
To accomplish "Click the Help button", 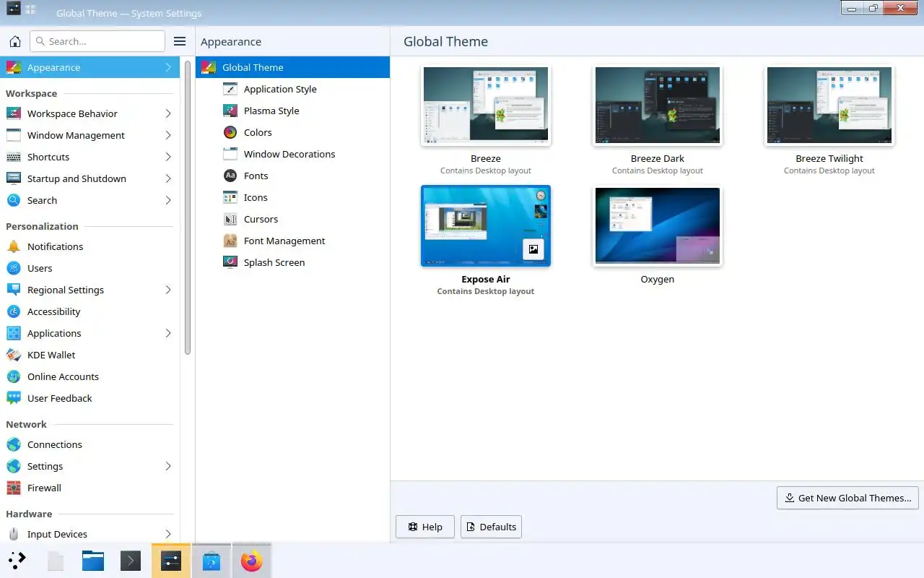I will click(x=425, y=527).
